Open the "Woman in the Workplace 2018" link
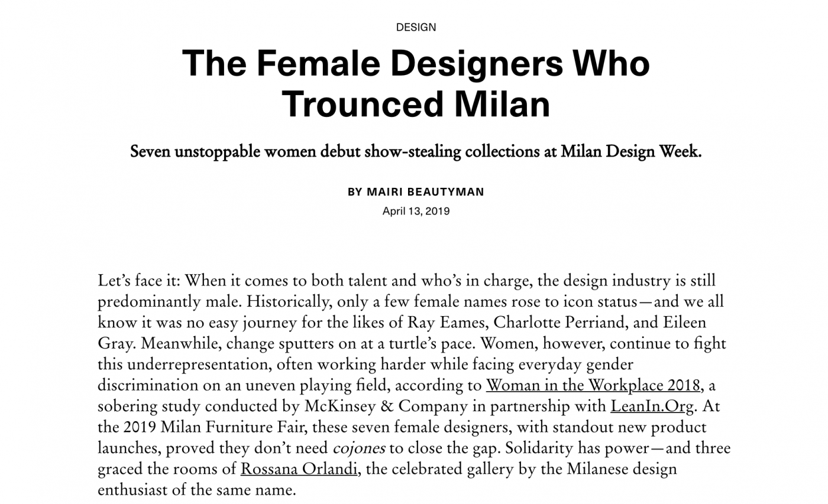Image resolution: width=828 pixels, height=504 pixels. (593, 386)
